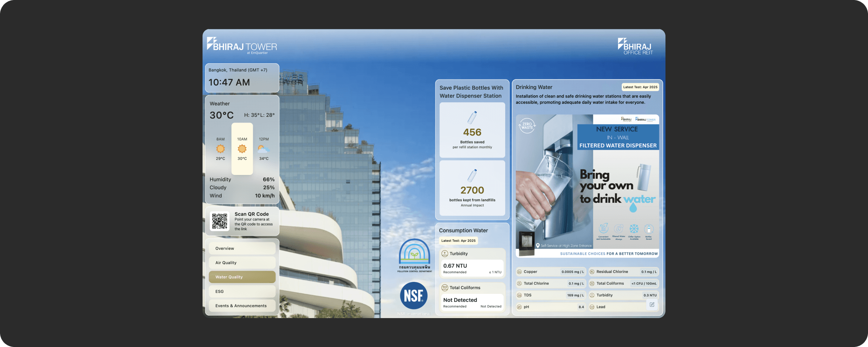Open the Air Quality menu item
868x347 pixels.
[242, 263]
